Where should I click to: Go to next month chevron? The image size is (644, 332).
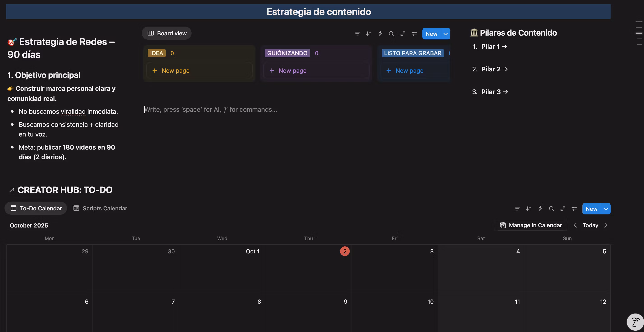pyautogui.click(x=605, y=225)
